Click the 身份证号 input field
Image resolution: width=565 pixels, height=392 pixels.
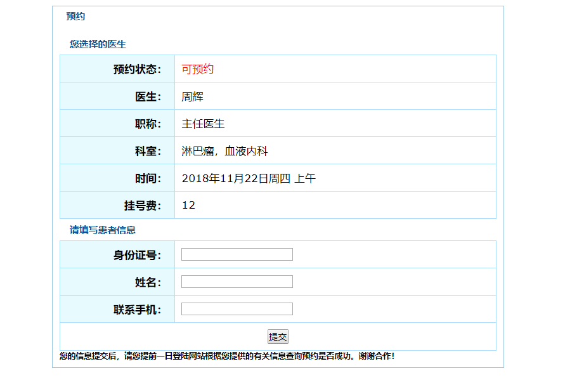point(237,254)
